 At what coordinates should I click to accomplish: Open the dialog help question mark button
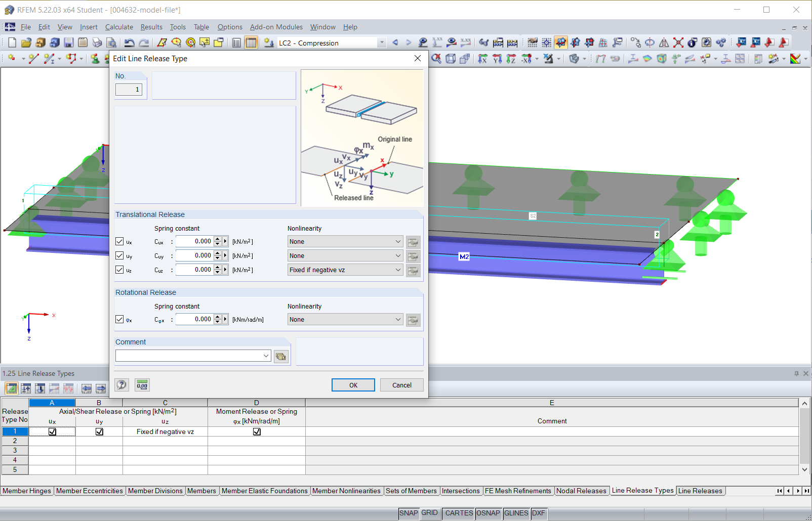121,385
